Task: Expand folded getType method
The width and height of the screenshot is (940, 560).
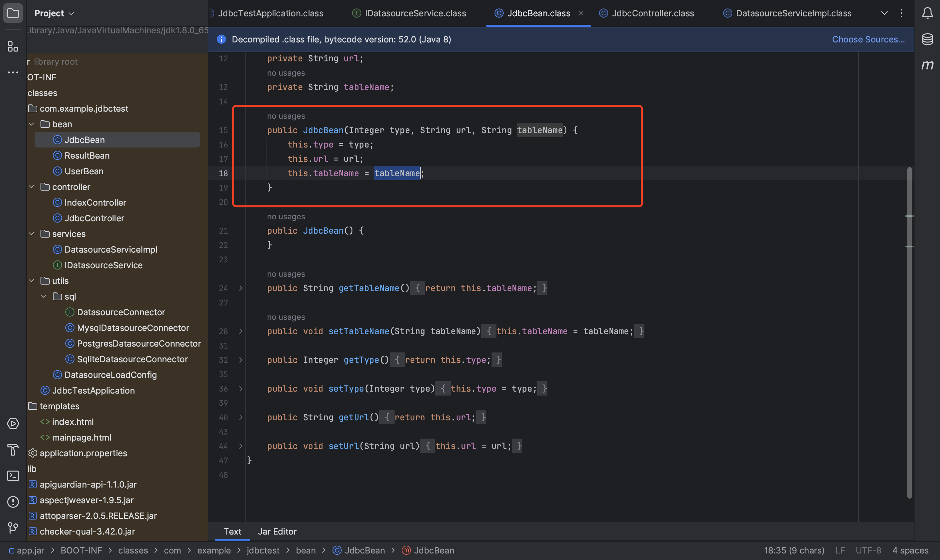Action: [x=241, y=360]
